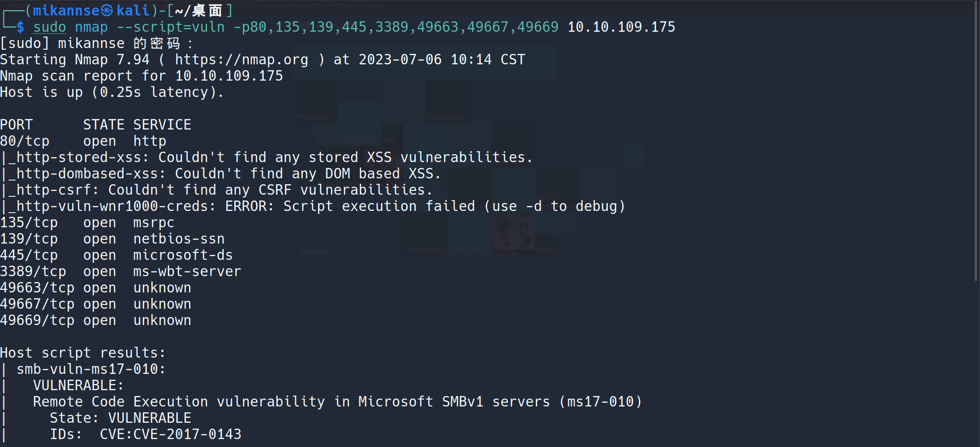Click the 'Host script results:' heading
This screenshot has height=447, width=980.
pyautogui.click(x=83, y=353)
